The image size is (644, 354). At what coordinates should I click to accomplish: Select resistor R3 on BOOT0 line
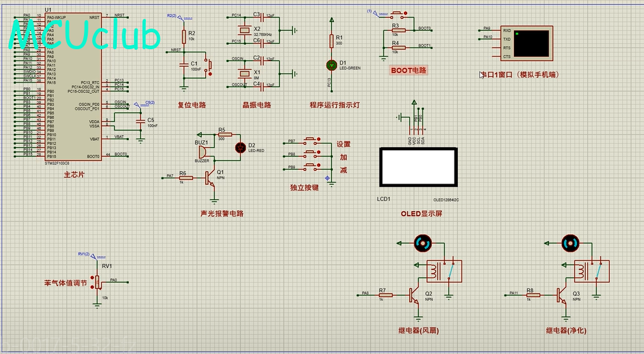point(398,30)
